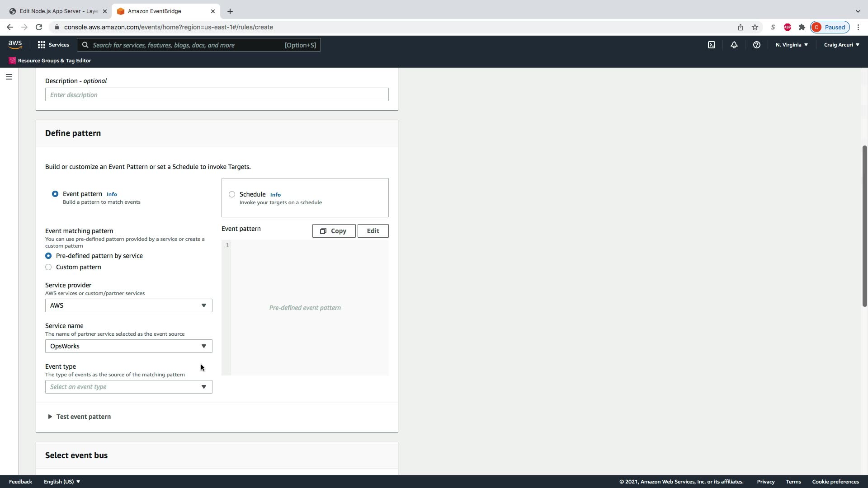This screenshot has width=868, height=488.
Task: Open the Services grid menu
Action: click(53, 45)
